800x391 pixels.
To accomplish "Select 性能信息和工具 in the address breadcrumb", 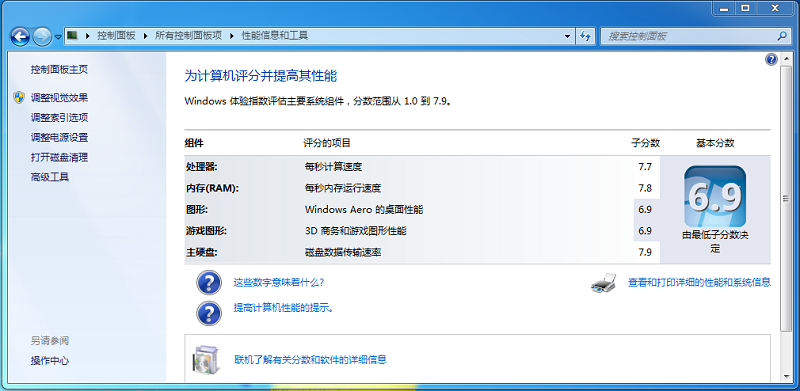I will pos(274,36).
